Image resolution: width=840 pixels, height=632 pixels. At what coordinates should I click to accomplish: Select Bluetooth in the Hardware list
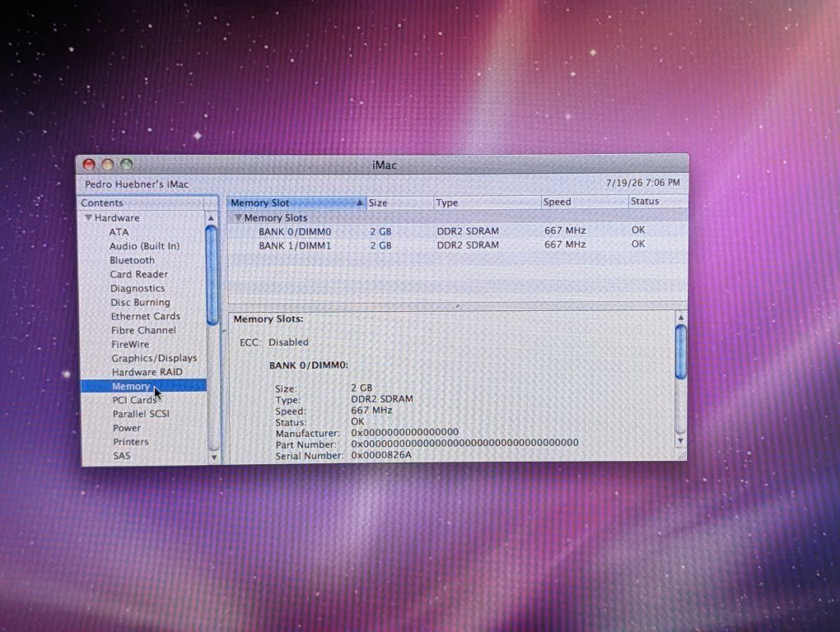click(133, 260)
